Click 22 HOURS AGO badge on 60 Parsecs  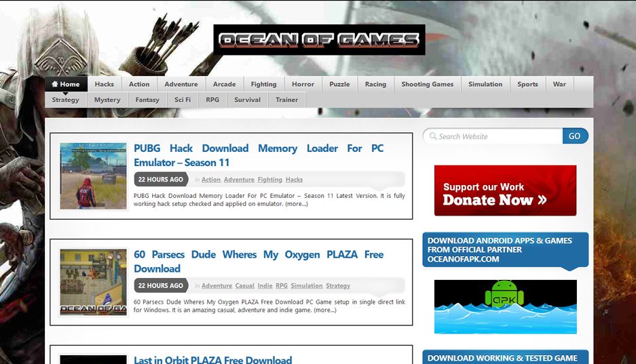(x=161, y=285)
